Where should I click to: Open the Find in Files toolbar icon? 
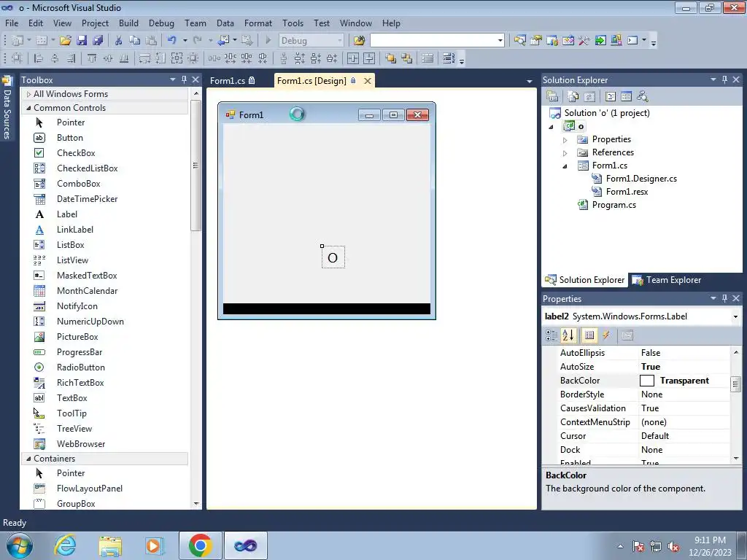coord(359,41)
